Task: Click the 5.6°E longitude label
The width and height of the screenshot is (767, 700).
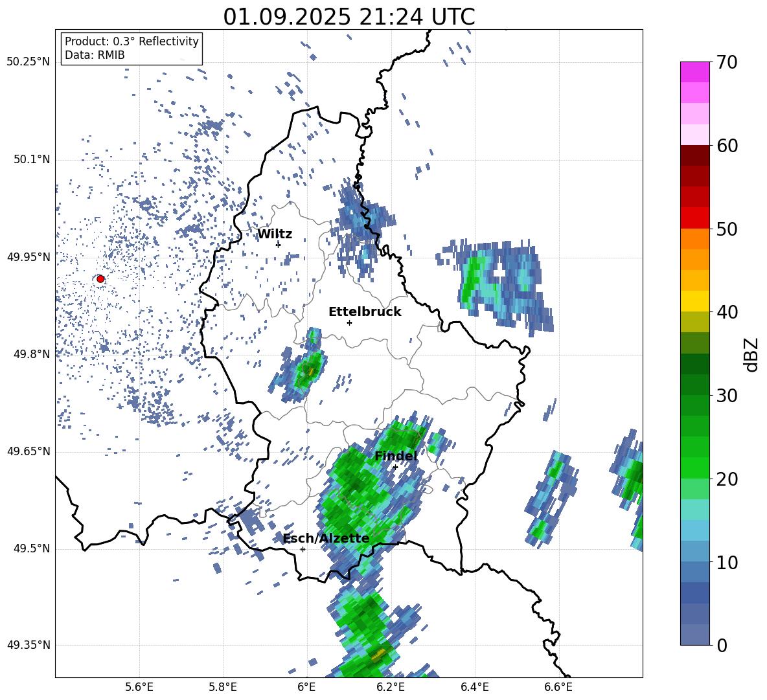Action: (139, 687)
